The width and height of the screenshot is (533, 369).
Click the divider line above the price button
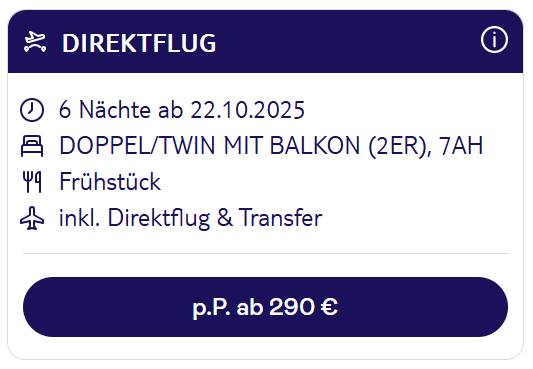[265, 253]
